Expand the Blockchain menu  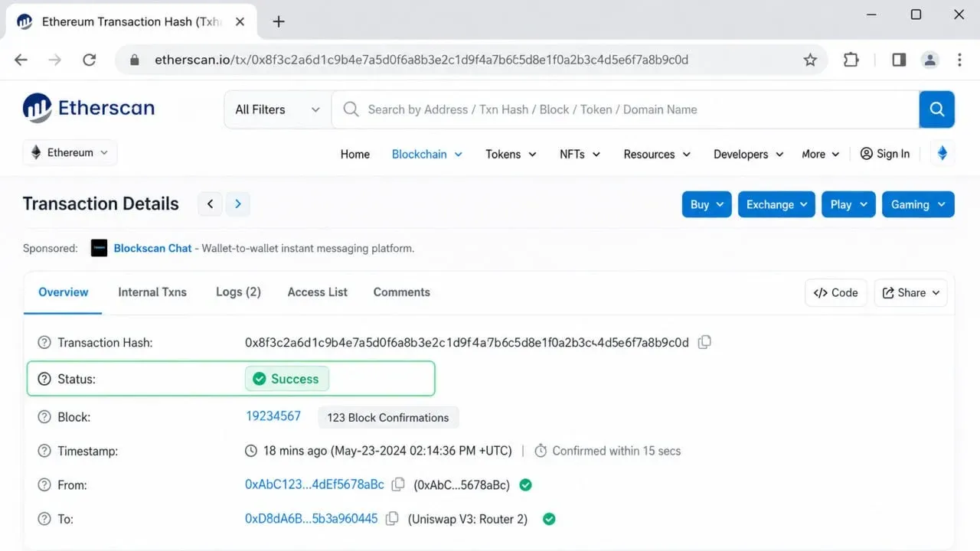click(427, 154)
